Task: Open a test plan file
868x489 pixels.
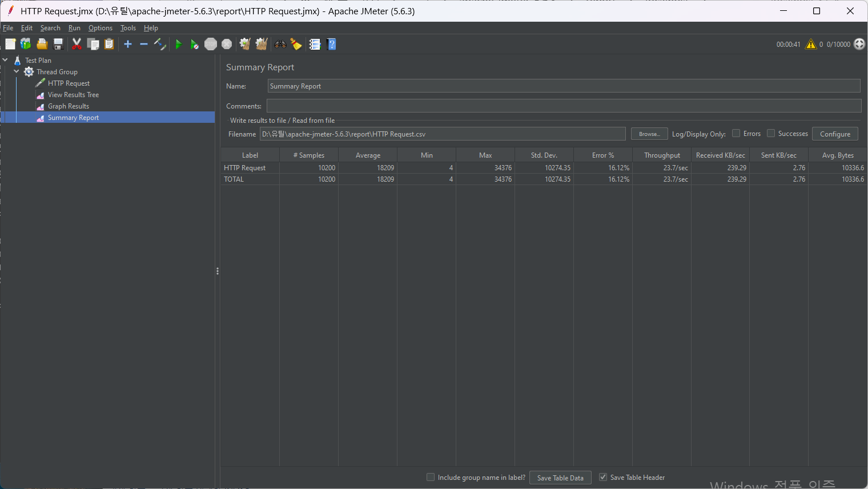Action: click(42, 44)
